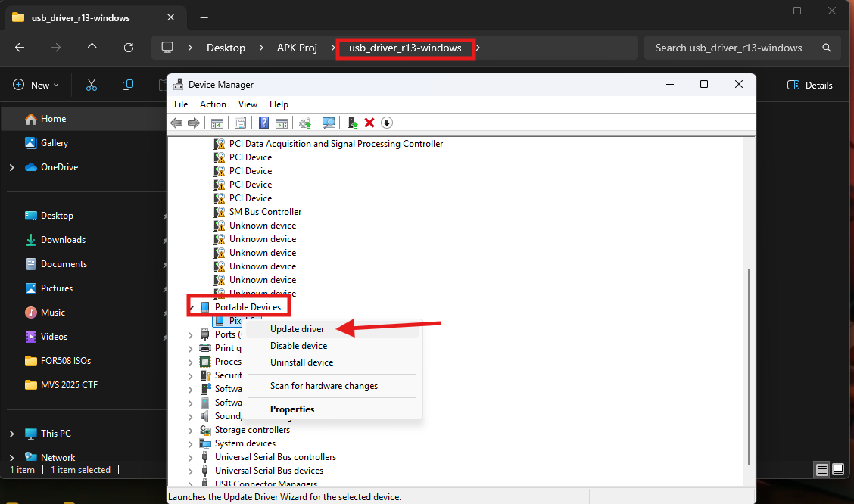Screen dimensions: 854x504
Task: Click the Refresh icon in File Explorer
Action: coord(129,48)
